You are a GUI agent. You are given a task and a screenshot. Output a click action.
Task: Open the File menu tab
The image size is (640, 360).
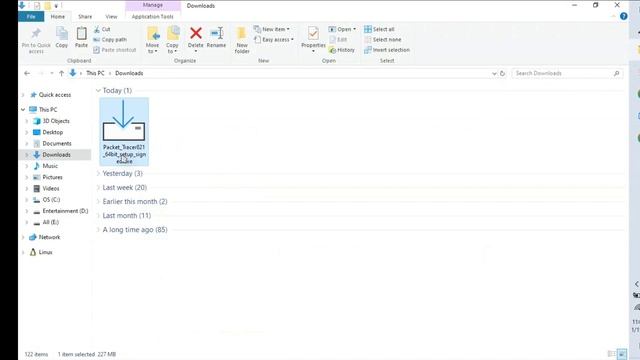[x=31, y=17]
